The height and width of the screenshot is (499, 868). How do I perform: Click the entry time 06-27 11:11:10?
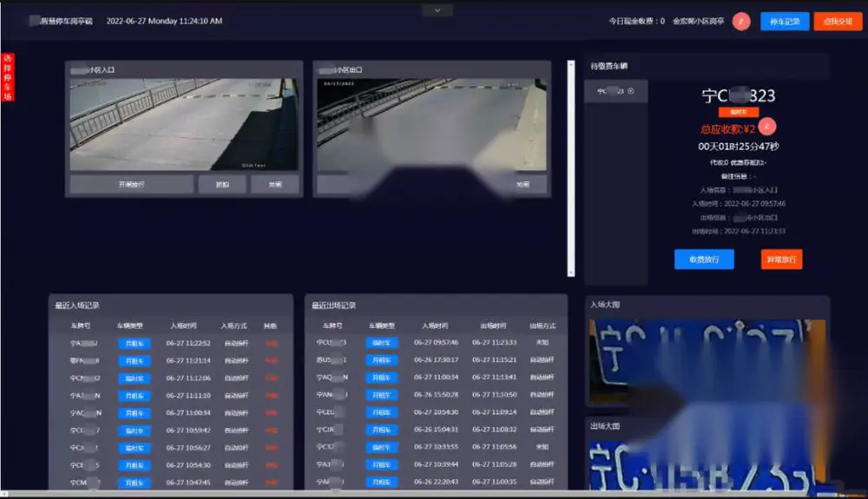(x=188, y=396)
